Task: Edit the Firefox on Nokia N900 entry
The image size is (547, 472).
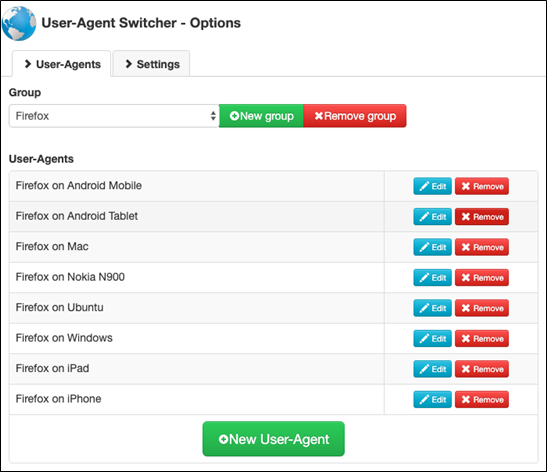Action: (x=433, y=278)
